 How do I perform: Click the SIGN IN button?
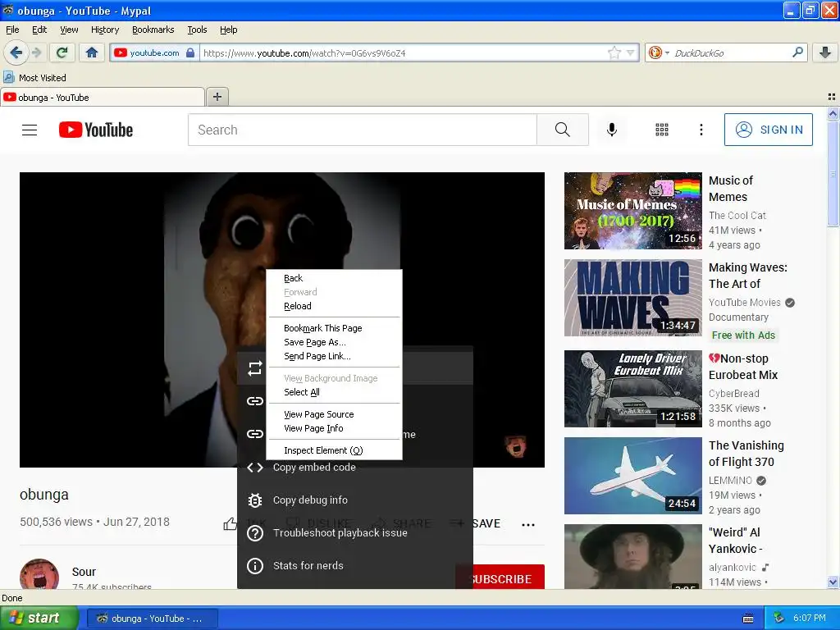[x=768, y=130]
